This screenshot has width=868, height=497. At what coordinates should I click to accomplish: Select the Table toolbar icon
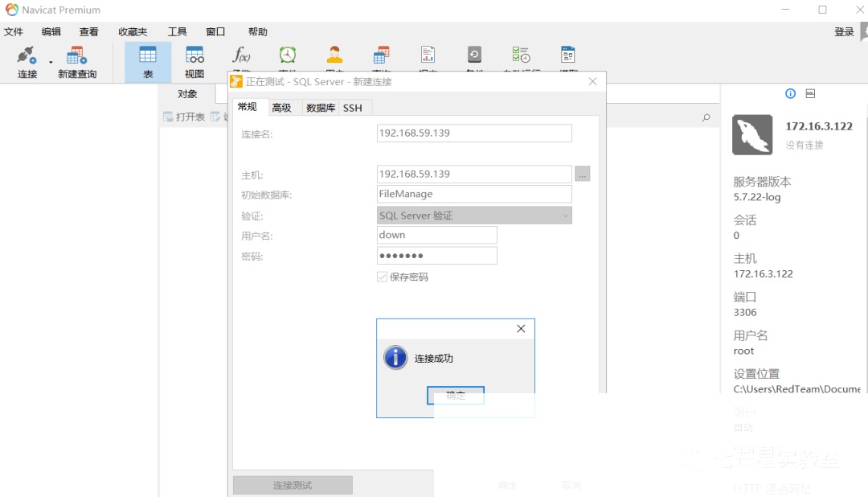tap(148, 62)
